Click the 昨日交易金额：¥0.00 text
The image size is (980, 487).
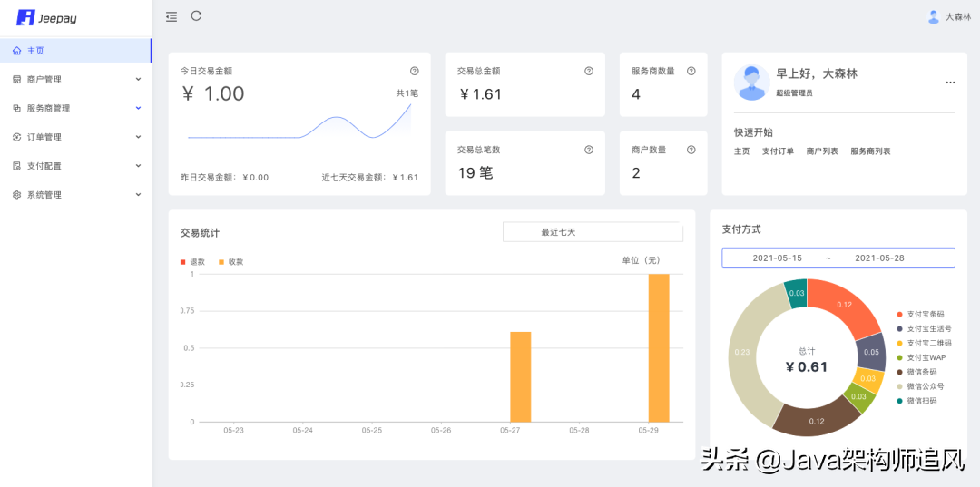pyautogui.click(x=224, y=178)
